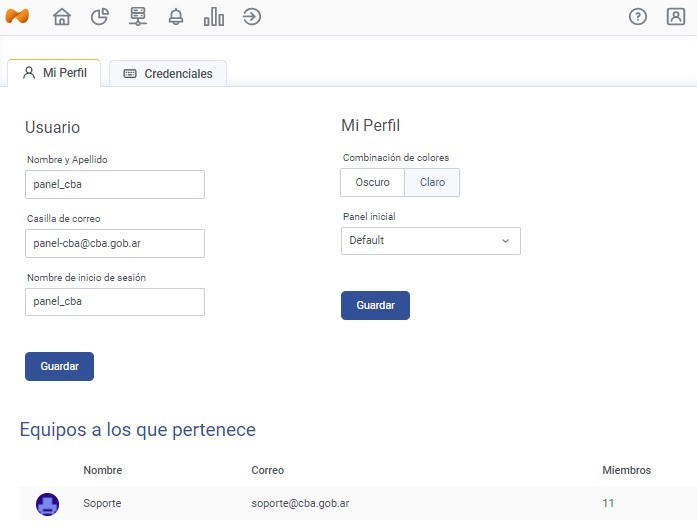Open the pie chart dashboards icon
This screenshot has width=697, height=532.
tap(99, 17)
